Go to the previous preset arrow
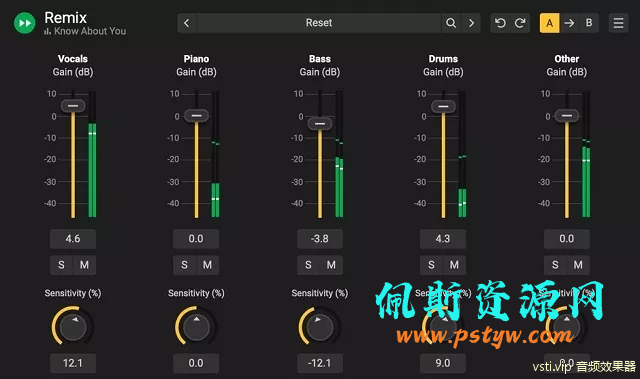Screen dimensions: 640x379 [187, 23]
